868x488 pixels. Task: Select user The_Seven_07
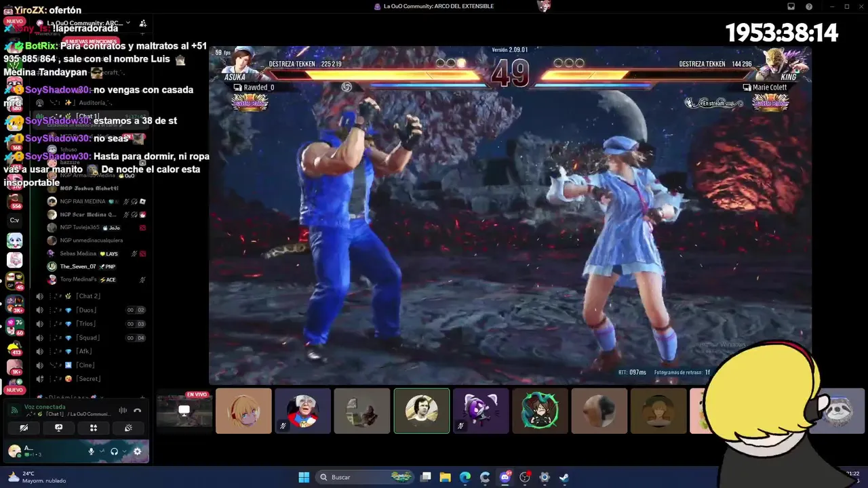pyautogui.click(x=96, y=266)
